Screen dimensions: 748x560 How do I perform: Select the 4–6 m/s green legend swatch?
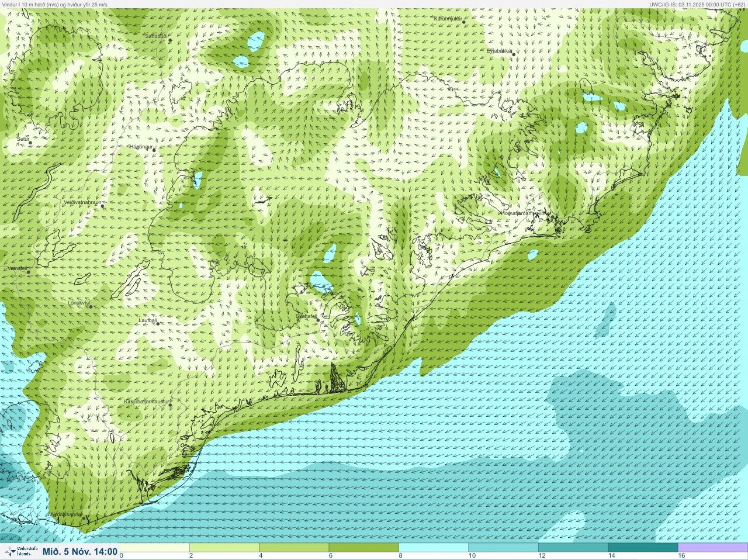point(294,548)
